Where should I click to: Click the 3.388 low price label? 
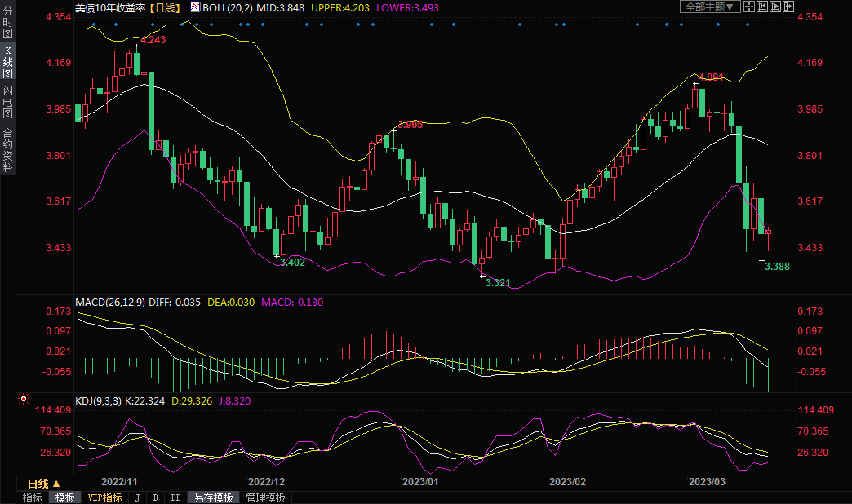776,267
